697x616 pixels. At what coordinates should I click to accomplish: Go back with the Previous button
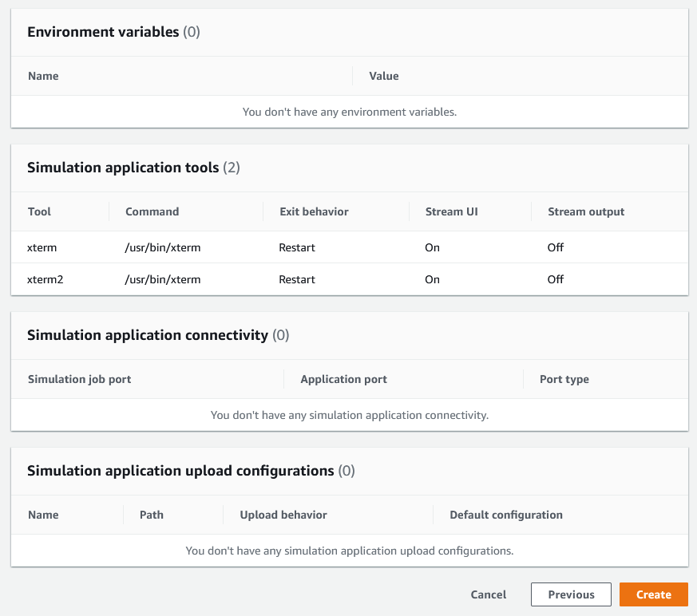(571, 594)
